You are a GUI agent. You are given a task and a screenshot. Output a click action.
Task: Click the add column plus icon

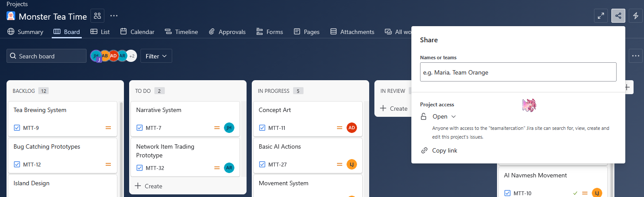point(627,87)
